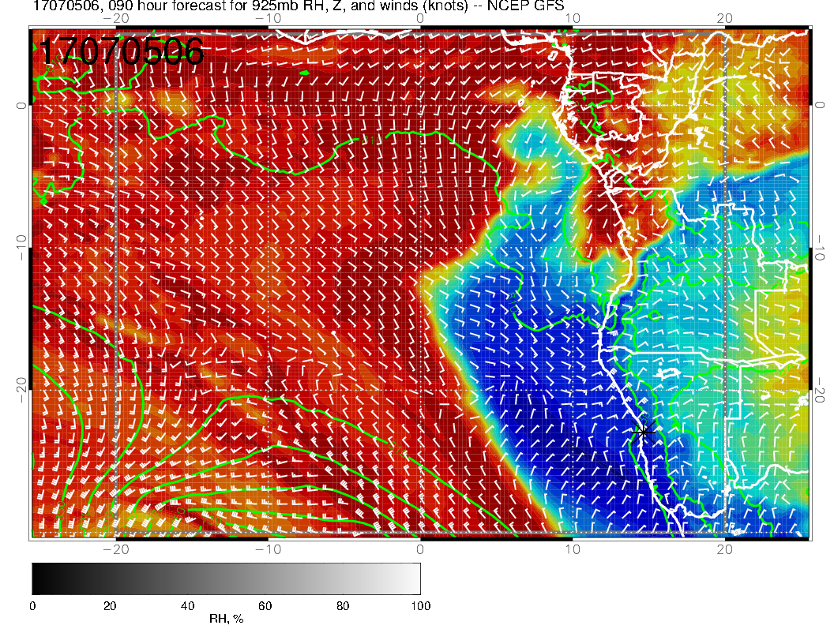834x644 pixels.
Task: Click the large 17070506 timestamp overlay
Action: (122, 51)
